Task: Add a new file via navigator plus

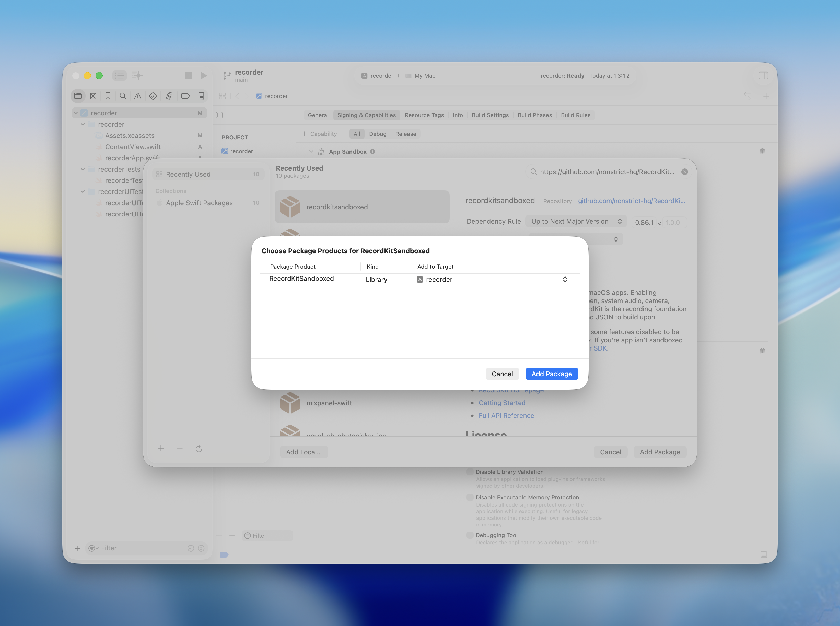Action: (77, 548)
